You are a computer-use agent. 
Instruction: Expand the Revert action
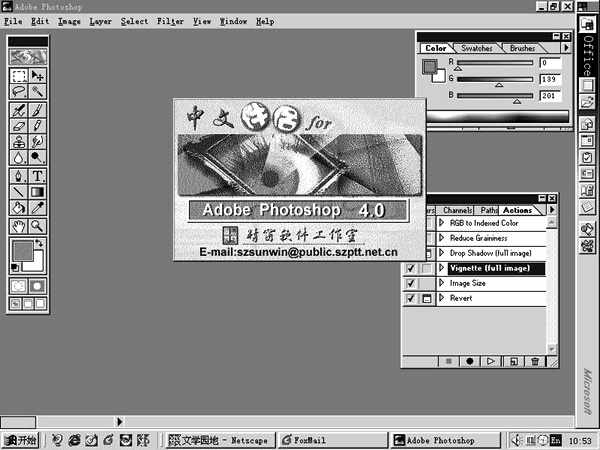point(442,298)
